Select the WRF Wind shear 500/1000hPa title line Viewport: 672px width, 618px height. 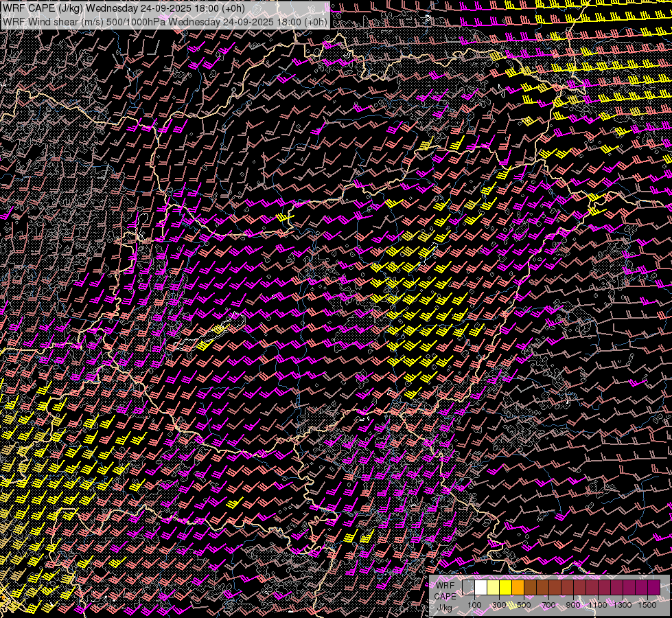[x=165, y=21]
